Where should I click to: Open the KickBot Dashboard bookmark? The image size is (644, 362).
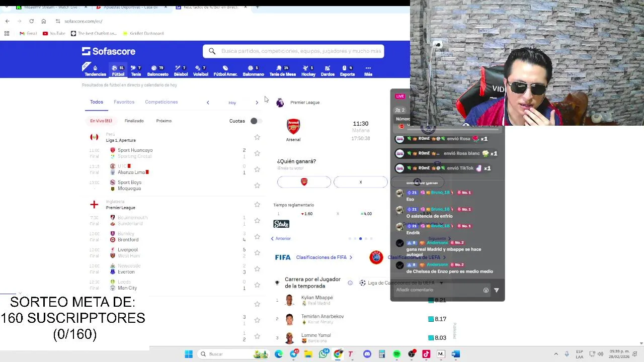tap(143, 33)
